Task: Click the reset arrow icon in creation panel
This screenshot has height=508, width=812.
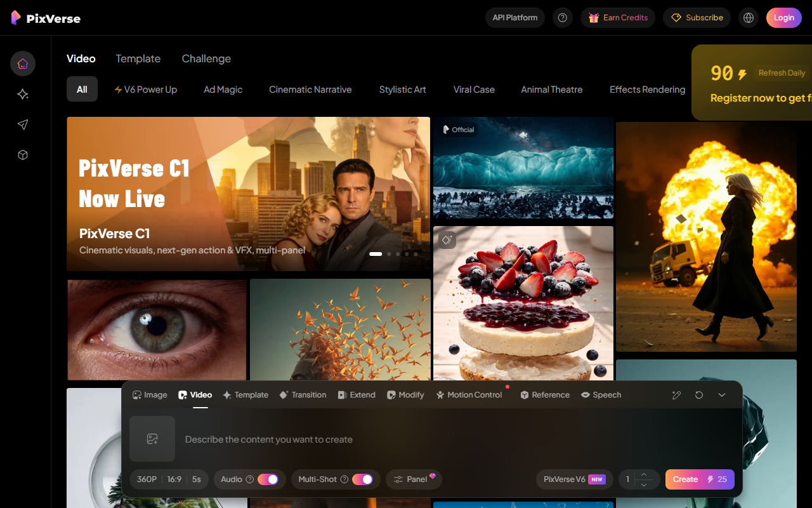Action: coord(699,395)
